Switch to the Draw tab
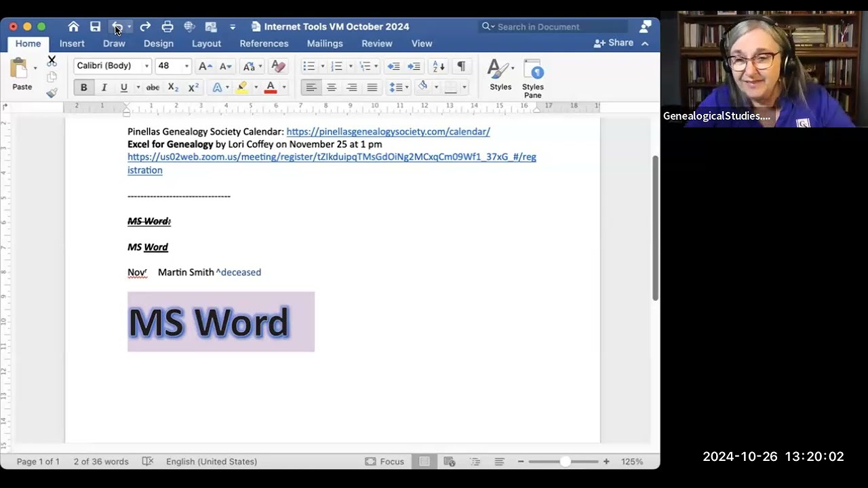868x488 pixels. (x=114, y=43)
